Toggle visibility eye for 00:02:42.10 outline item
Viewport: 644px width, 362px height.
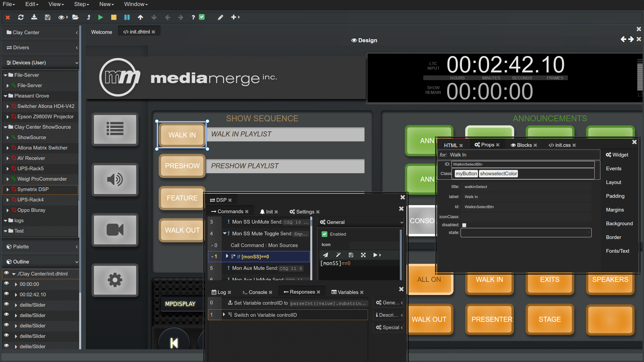(6, 294)
